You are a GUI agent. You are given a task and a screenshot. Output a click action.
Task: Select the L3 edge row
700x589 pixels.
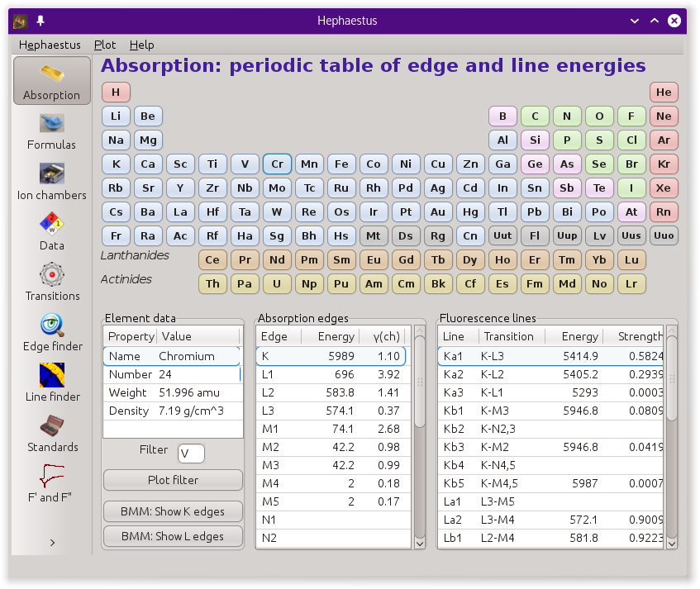[x=333, y=411]
